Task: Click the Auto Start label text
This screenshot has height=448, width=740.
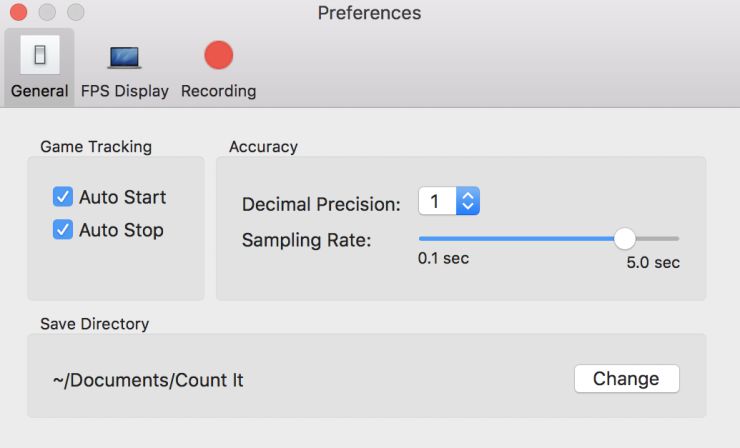Action: pos(123,197)
